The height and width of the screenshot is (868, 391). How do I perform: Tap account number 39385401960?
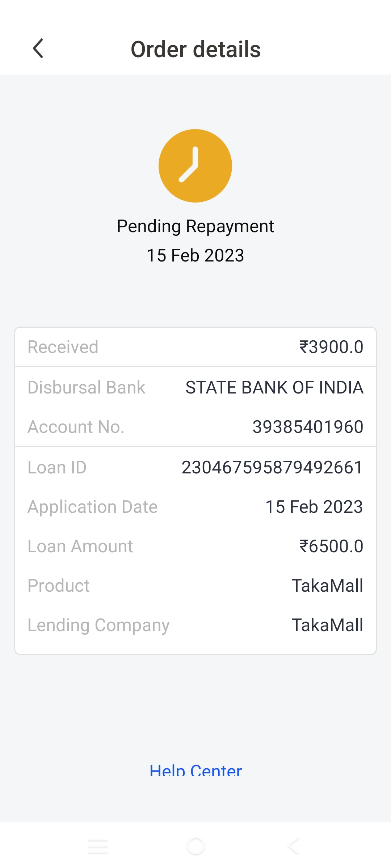point(307,427)
